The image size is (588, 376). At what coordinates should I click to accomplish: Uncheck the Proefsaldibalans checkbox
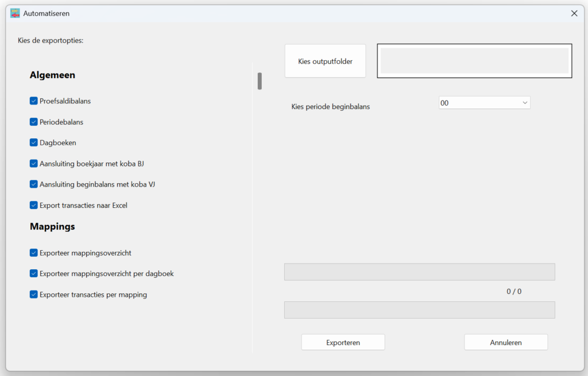[34, 101]
